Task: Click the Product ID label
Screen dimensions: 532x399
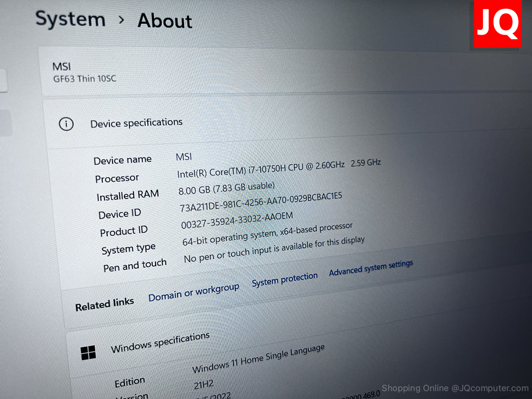Action: pos(124,231)
